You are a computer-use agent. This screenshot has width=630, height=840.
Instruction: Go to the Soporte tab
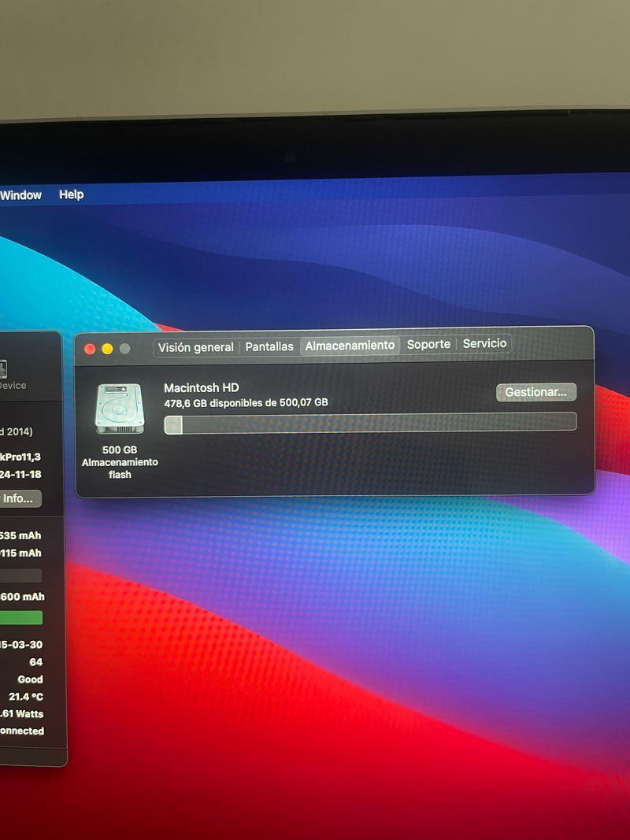(428, 345)
